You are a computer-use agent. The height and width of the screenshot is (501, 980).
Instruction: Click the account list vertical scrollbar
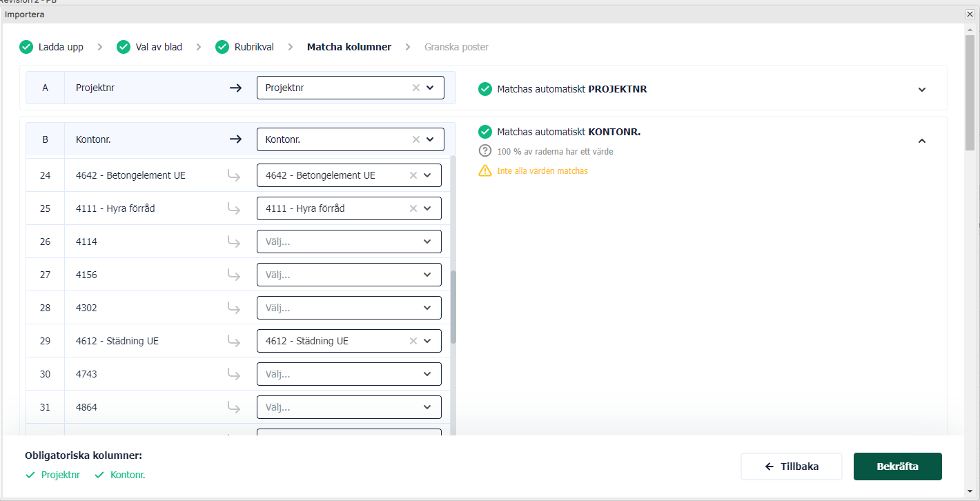pos(453,306)
